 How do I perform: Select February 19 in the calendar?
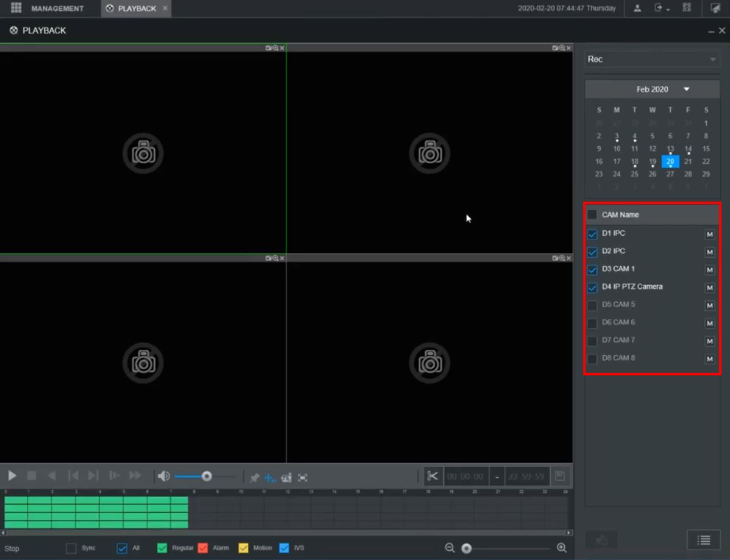click(652, 161)
